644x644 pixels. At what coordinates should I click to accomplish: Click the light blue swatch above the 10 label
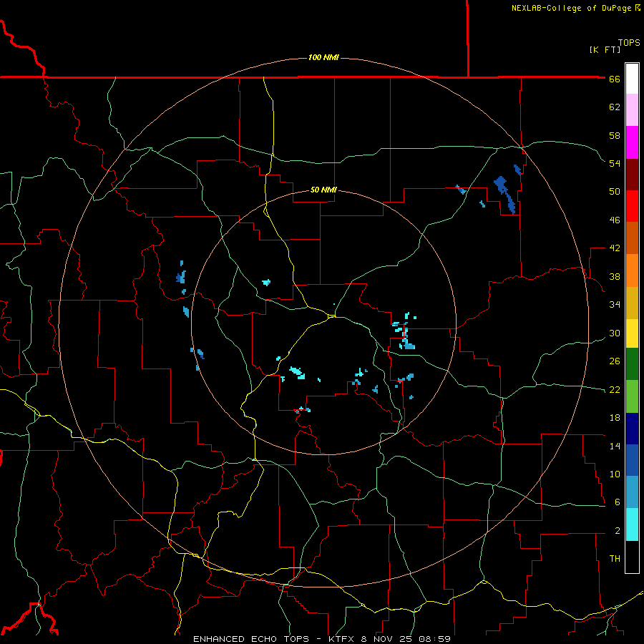coord(632,492)
